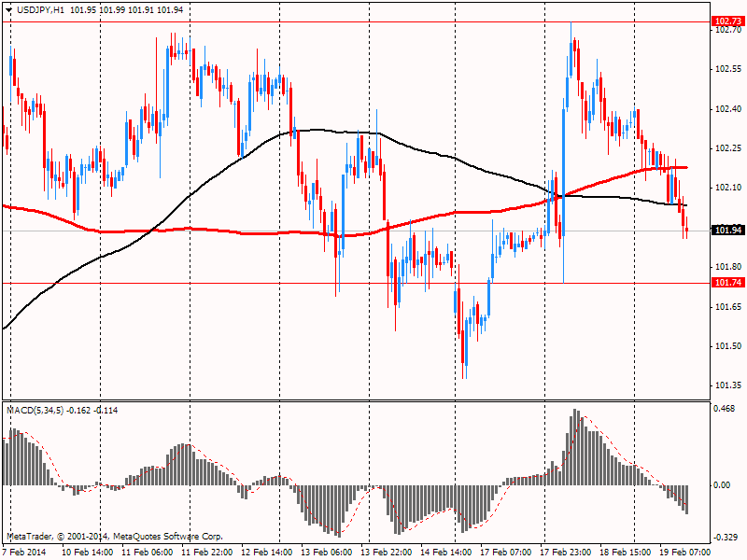Click the black 101.94 current price tag
The width and height of the screenshot is (747, 560).
728,231
